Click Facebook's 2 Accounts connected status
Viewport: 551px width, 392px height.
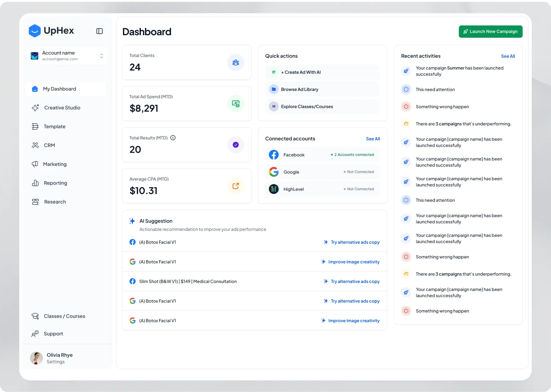[352, 155]
